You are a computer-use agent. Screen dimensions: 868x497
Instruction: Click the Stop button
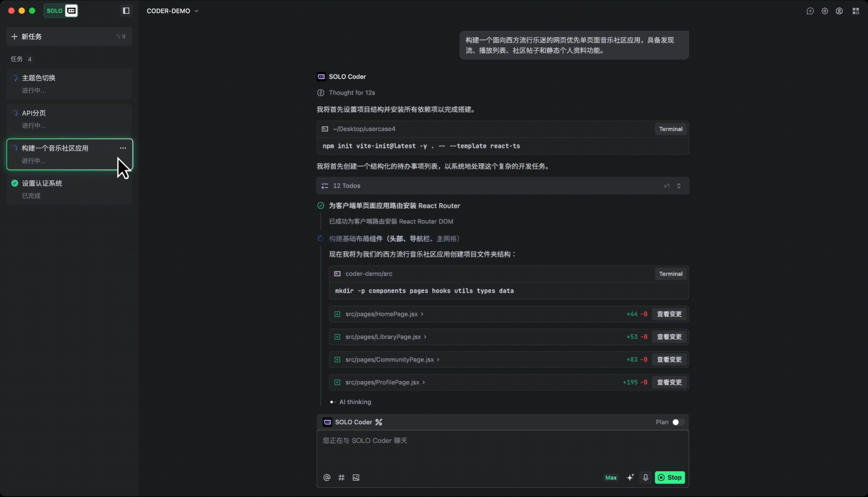(x=670, y=478)
